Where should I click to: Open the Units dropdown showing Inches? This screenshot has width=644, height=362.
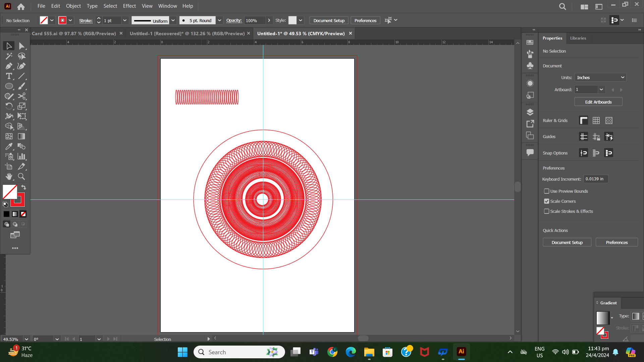pyautogui.click(x=600, y=77)
